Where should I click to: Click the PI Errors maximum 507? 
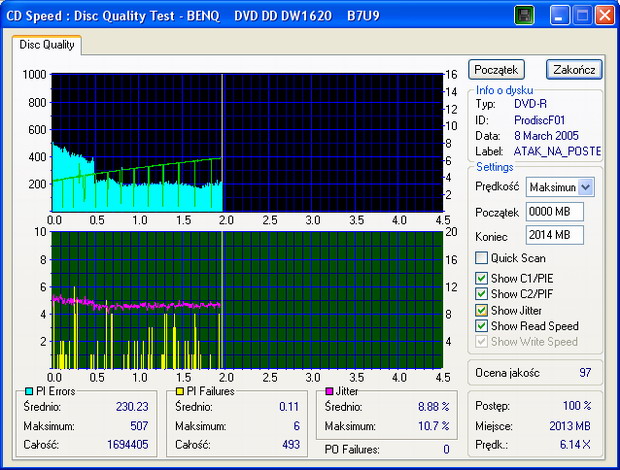[139, 426]
